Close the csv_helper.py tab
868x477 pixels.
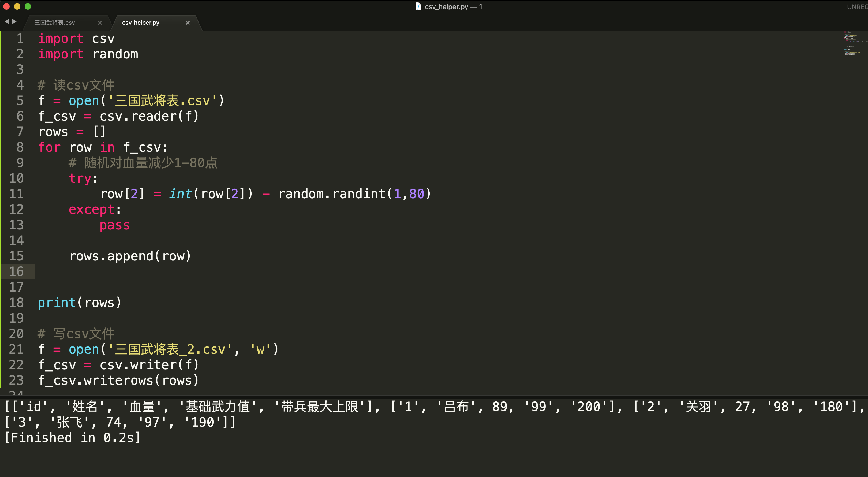(x=188, y=23)
